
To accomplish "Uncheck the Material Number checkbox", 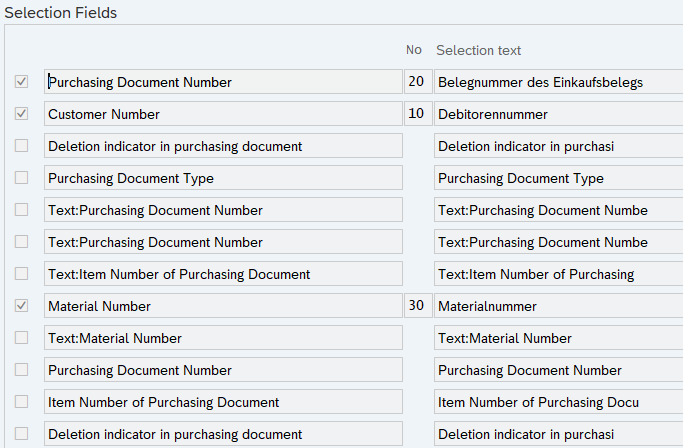I will (x=21, y=306).
